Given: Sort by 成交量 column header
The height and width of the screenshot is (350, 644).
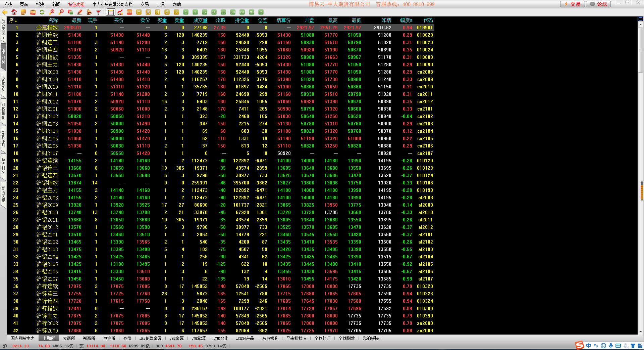Looking at the screenshot, I should coord(200,20).
